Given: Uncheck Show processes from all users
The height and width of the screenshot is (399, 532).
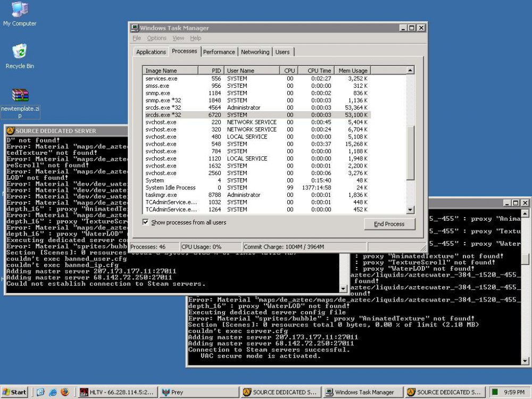Looking at the screenshot, I should pyautogui.click(x=146, y=222).
